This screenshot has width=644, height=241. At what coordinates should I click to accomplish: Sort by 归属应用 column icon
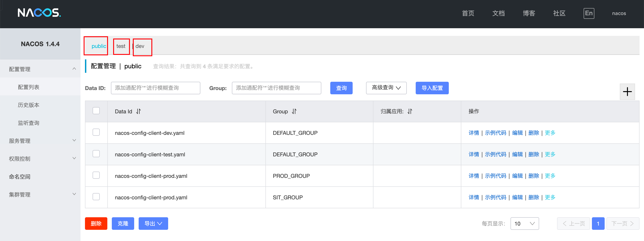pos(410,111)
